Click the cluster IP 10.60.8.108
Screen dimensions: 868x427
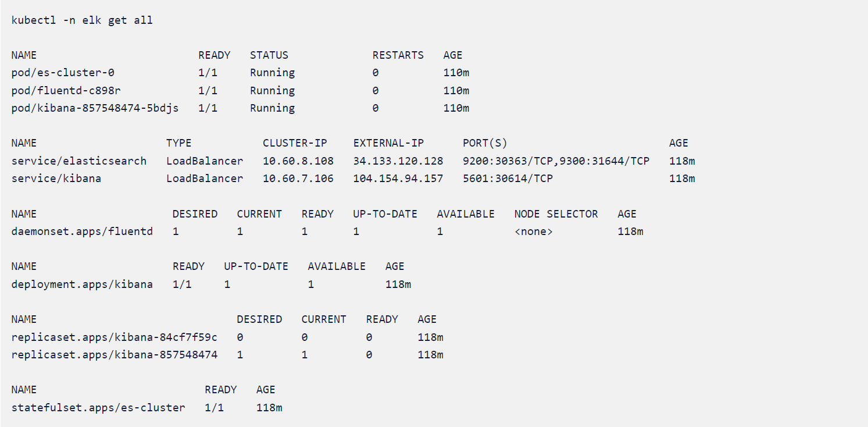click(298, 161)
